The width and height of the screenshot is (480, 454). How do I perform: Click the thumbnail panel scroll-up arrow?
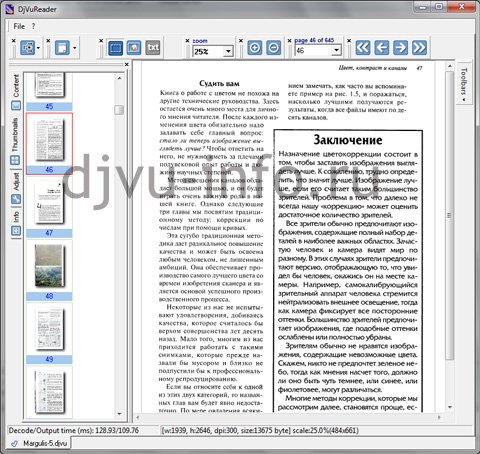tap(119, 78)
